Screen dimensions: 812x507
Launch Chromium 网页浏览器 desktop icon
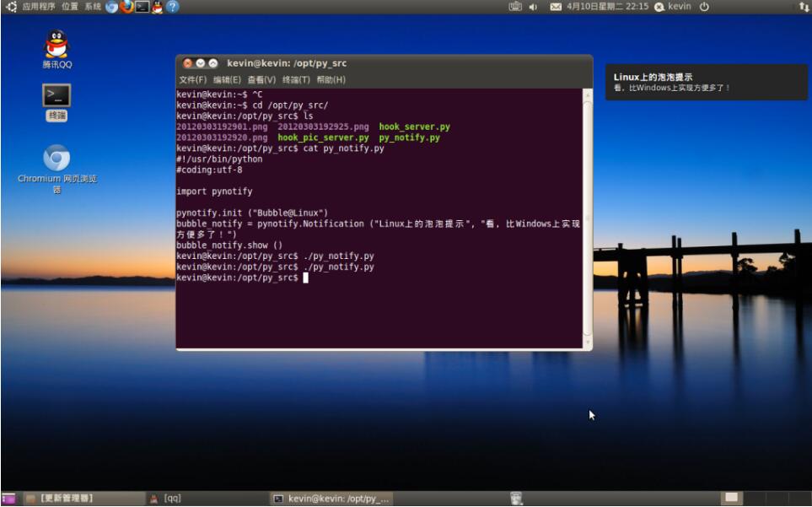(x=56, y=169)
